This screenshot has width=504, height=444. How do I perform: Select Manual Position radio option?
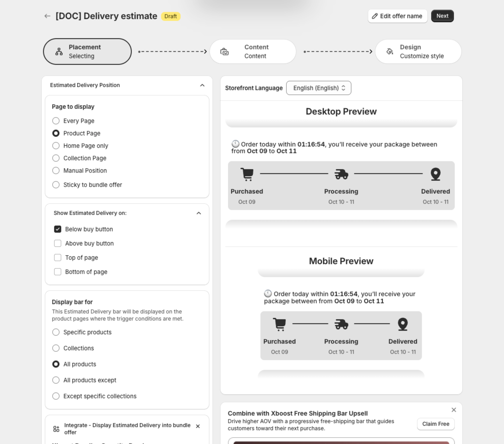tap(56, 170)
